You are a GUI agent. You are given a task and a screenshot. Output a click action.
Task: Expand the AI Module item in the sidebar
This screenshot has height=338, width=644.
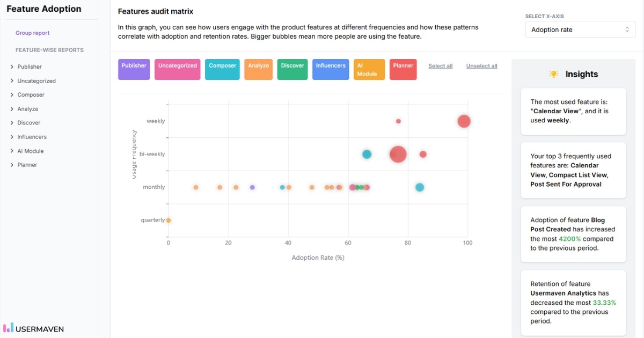[x=30, y=150]
